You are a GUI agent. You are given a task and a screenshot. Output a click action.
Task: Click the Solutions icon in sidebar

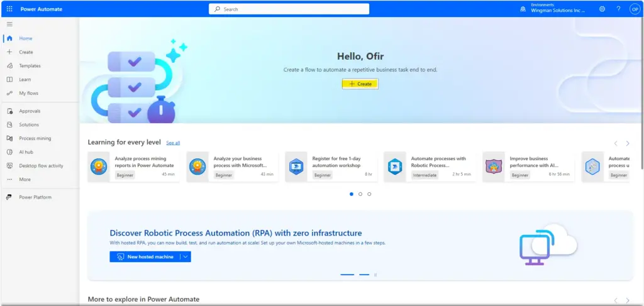coord(9,124)
